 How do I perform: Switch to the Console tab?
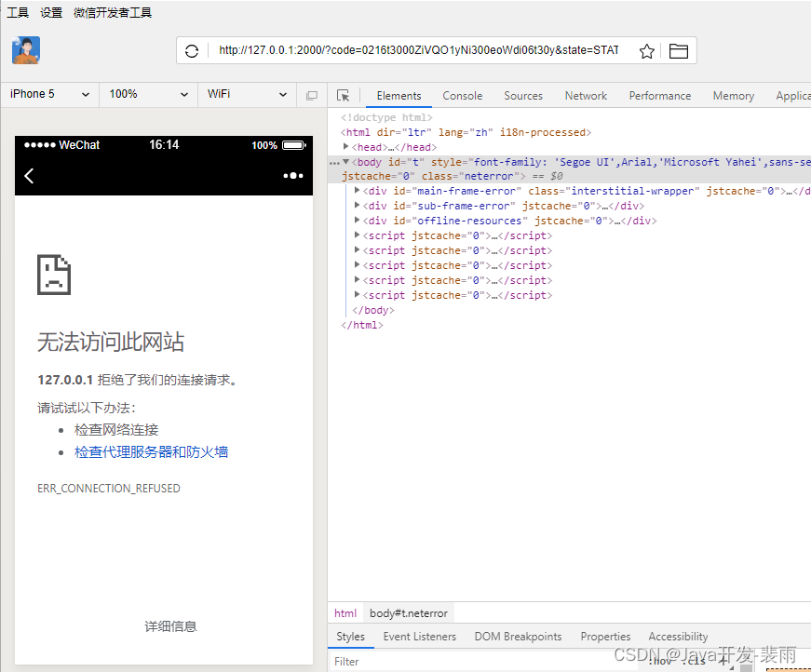pyautogui.click(x=463, y=96)
